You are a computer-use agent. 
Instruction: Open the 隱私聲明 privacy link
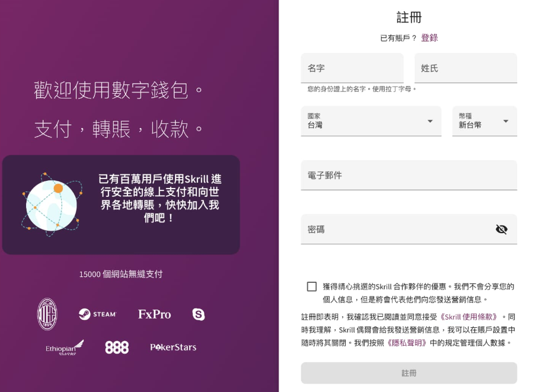[x=407, y=343]
